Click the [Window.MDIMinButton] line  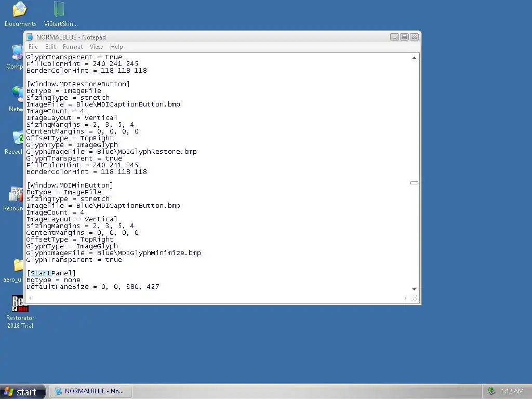coord(70,185)
